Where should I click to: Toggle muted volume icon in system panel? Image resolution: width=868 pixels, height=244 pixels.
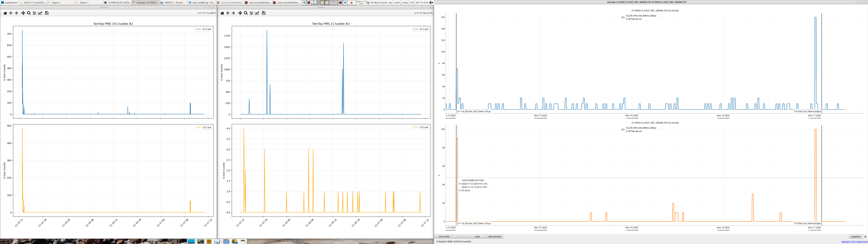tap(431, 2)
